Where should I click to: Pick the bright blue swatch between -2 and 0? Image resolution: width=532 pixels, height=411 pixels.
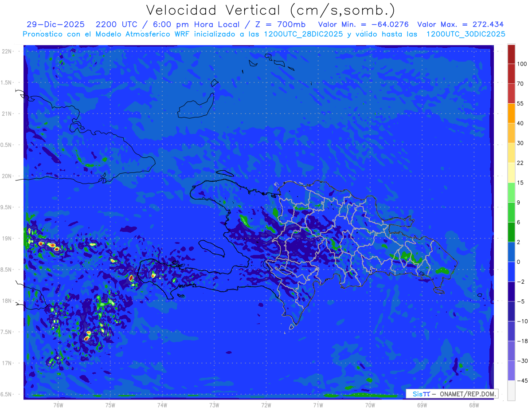point(511,272)
